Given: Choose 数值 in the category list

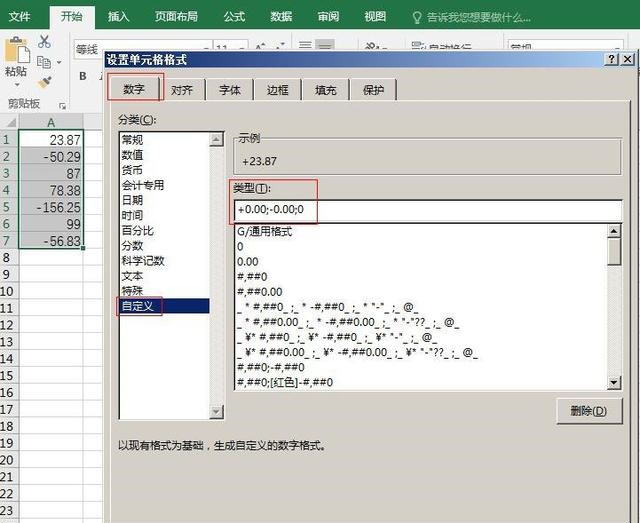Looking at the screenshot, I should (x=164, y=155).
